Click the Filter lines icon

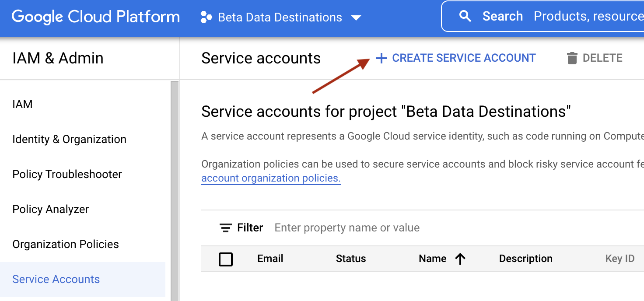point(226,228)
